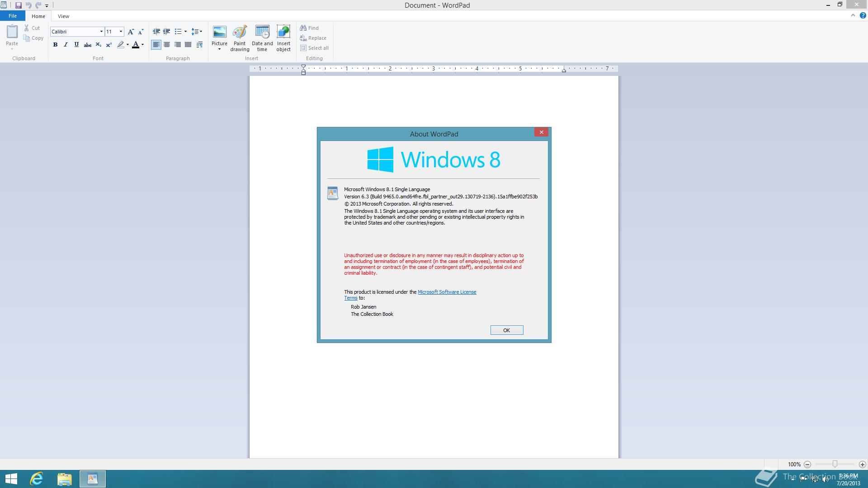Screen dimensions: 868x488
Task: Open Customize Quick Access Toolbar dropdown
Action: pos(47,6)
